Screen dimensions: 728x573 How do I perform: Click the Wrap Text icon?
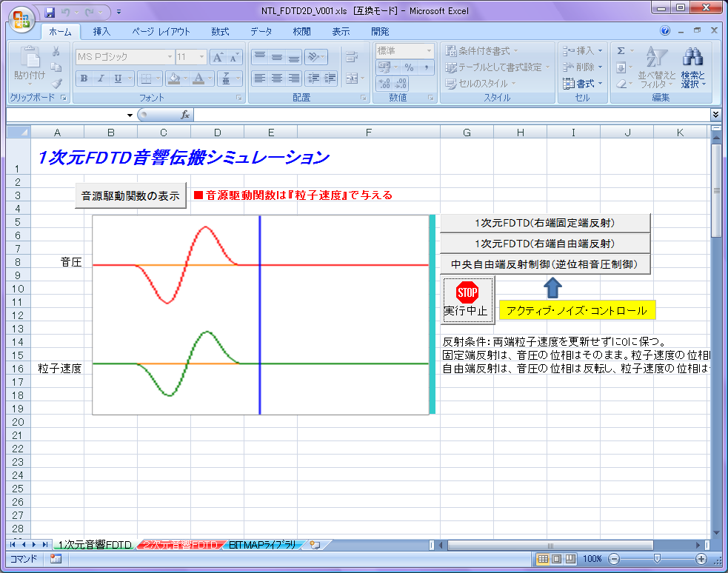[x=352, y=57]
